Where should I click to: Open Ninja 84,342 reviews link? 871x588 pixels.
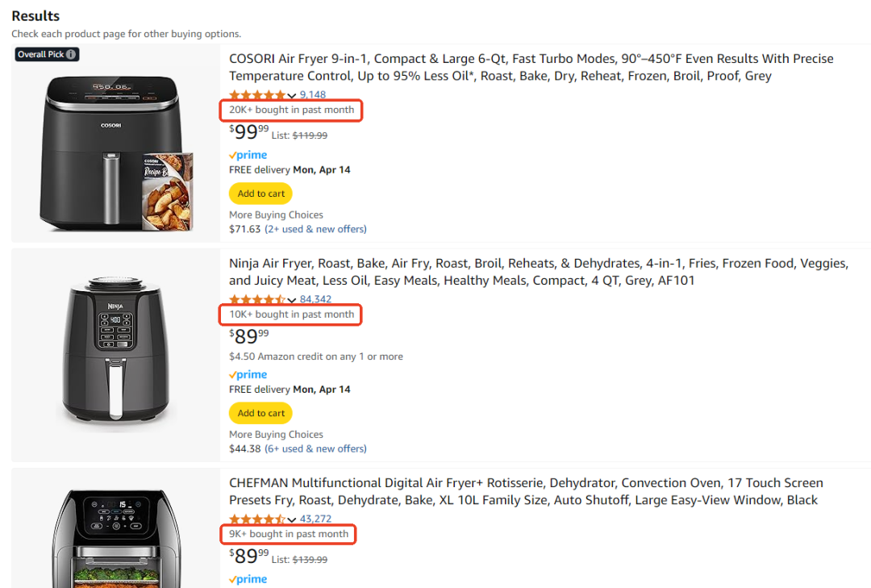pyautogui.click(x=315, y=300)
